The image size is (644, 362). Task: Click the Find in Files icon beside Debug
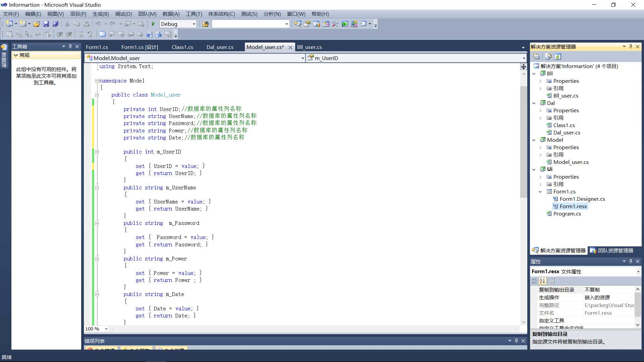pyautogui.click(x=205, y=24)
